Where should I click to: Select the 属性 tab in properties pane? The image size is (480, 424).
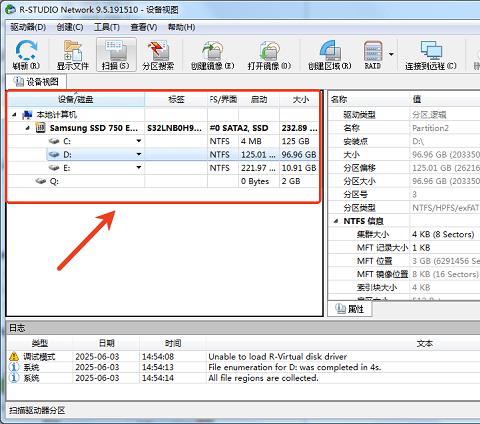pyautogui.click(x=350, y=309)
